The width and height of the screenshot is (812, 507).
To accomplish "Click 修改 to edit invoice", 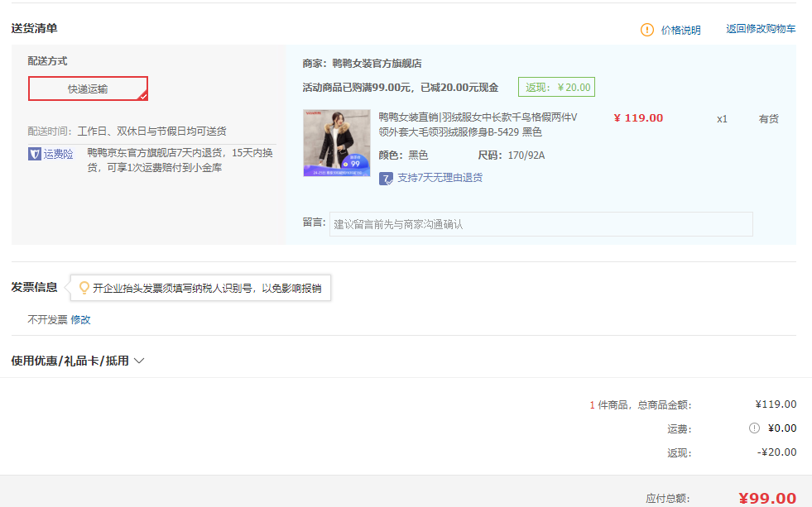I will (x=80, y=320).
